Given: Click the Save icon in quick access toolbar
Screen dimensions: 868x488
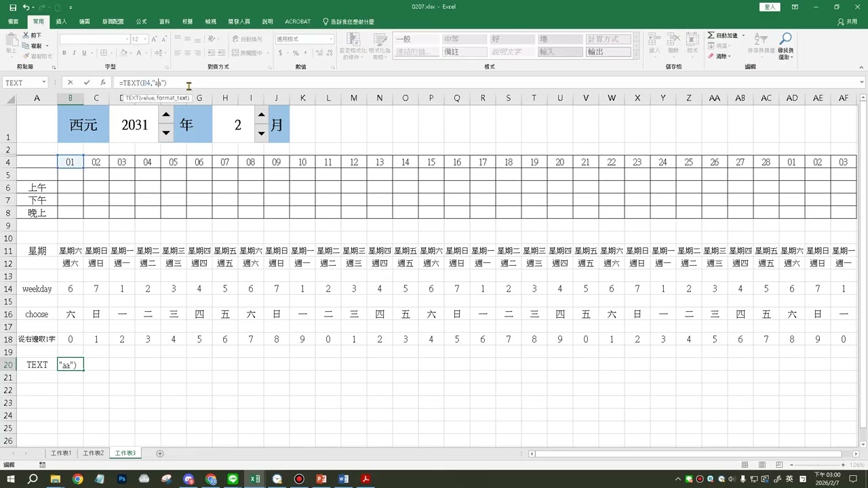Looking at the screenshot, I should [13, 7].
